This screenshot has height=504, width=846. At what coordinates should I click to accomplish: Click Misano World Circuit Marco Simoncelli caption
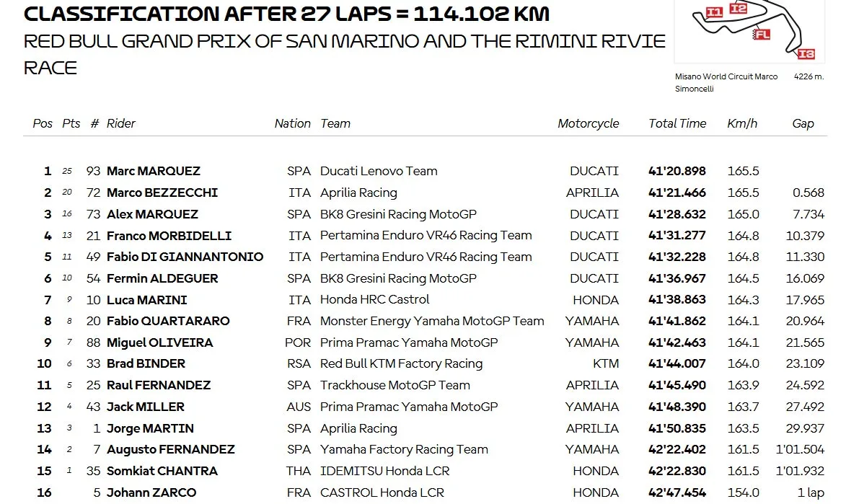tap(726, 83)
